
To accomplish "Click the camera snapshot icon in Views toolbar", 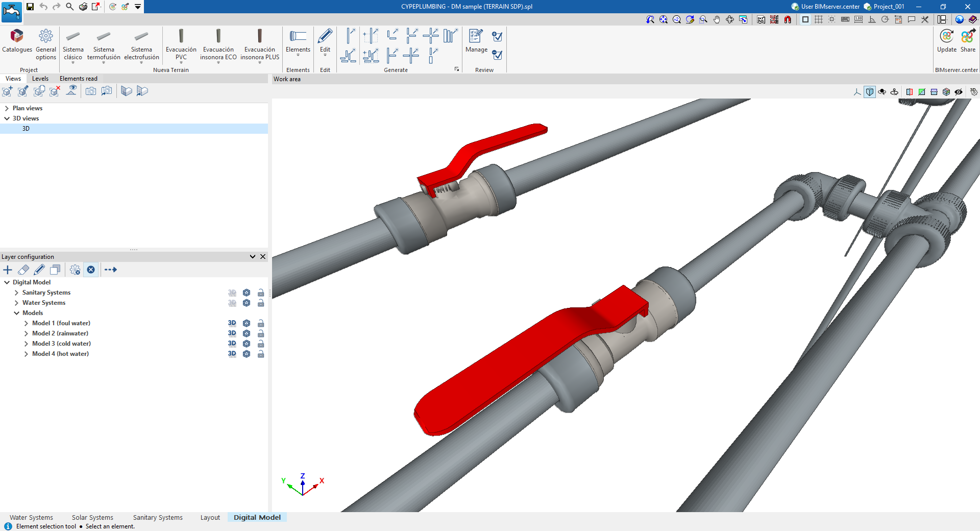I will click(91, 91).
